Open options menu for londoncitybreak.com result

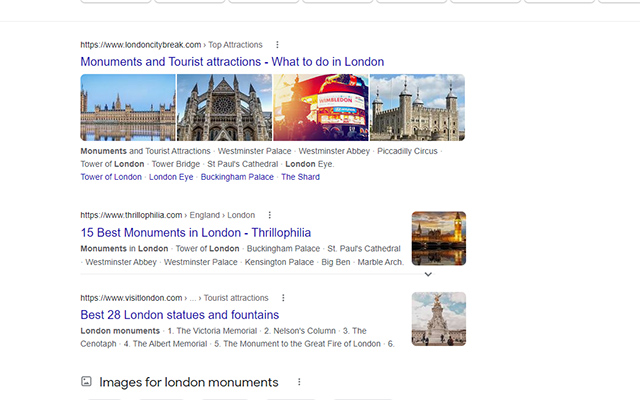(x=277, y=44)
